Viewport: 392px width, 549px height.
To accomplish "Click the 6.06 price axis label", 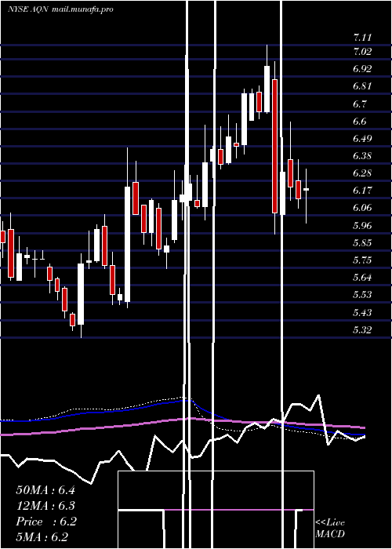I will tap(362, 208).
